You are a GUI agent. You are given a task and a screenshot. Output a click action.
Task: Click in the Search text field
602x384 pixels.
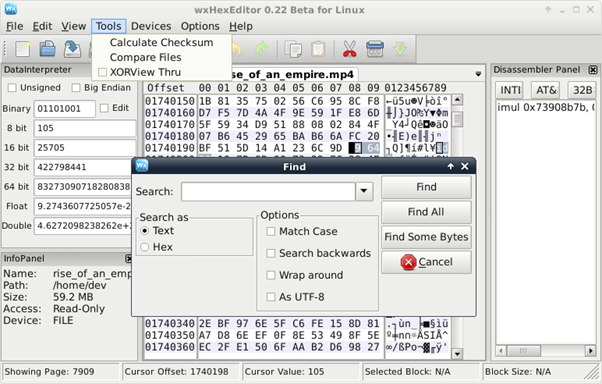click(268, 191)
